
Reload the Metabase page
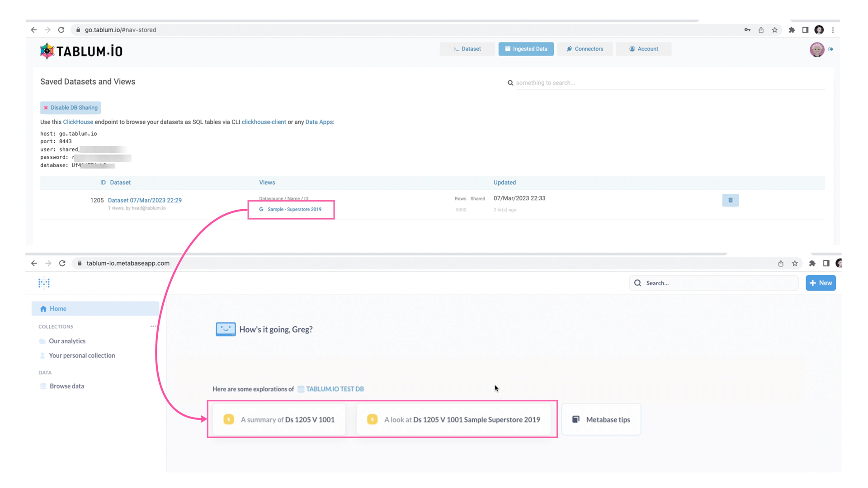(x=62, y=263)
